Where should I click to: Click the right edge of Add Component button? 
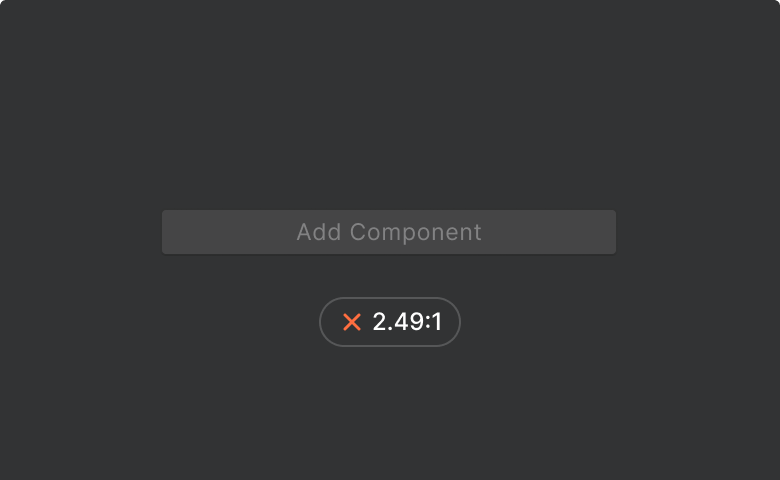pyautogui.click(x=606, y=232)
